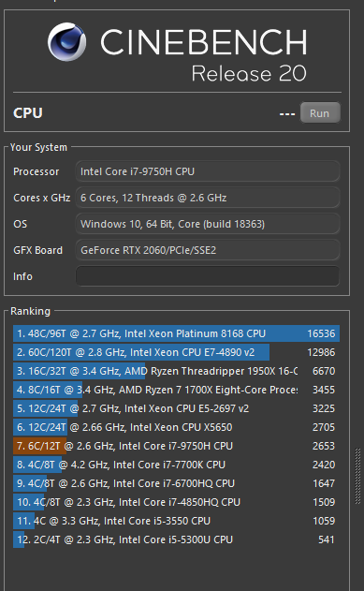Select the Processor field showing i7-9750H
Viewport: 364px width, 591px height.
point(208,171)
